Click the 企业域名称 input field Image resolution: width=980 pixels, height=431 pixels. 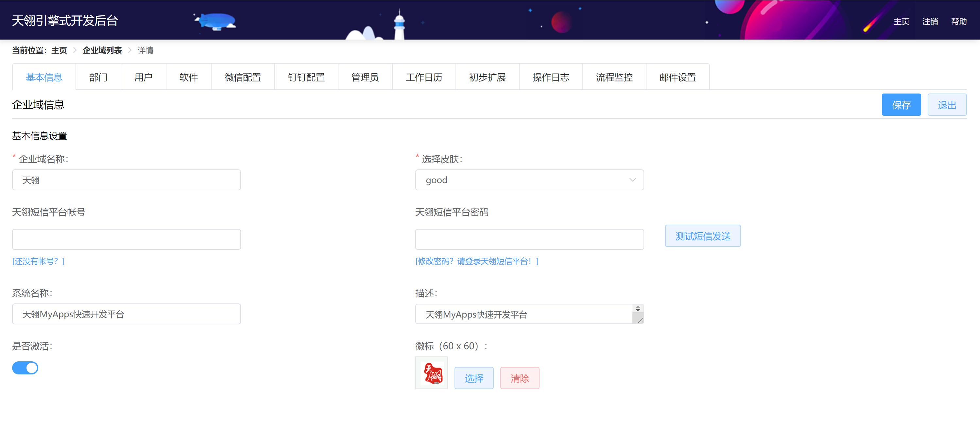(x=126, y=180)
